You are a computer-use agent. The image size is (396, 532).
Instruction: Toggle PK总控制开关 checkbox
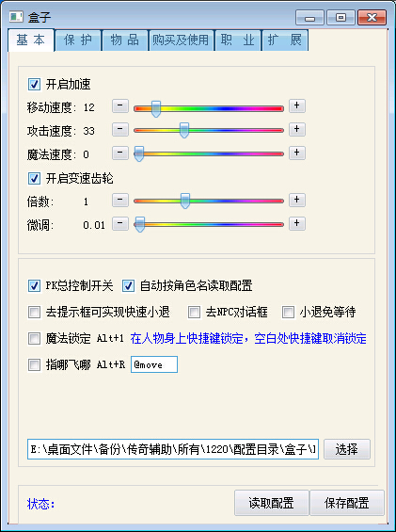coord(34,285)
